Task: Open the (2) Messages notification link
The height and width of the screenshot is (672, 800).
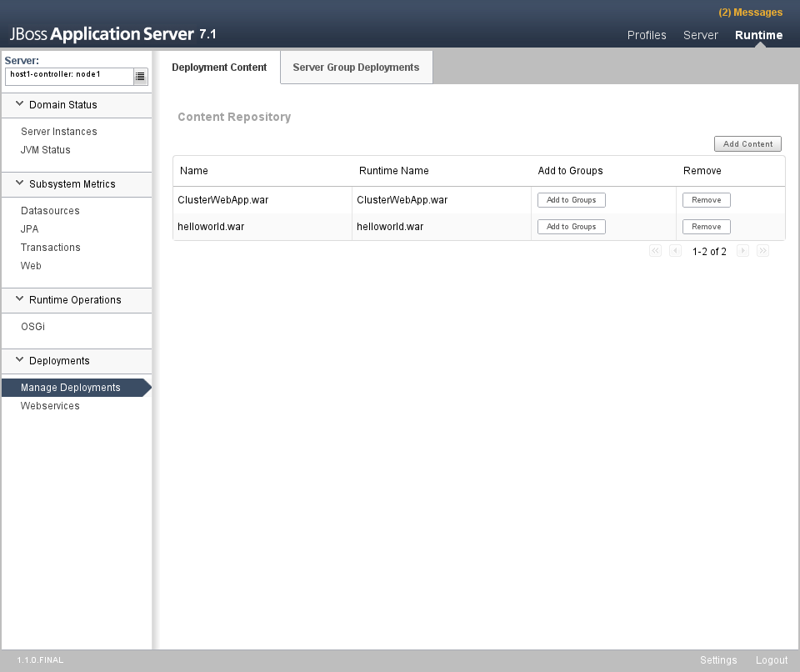Action: tap(751, 13)
